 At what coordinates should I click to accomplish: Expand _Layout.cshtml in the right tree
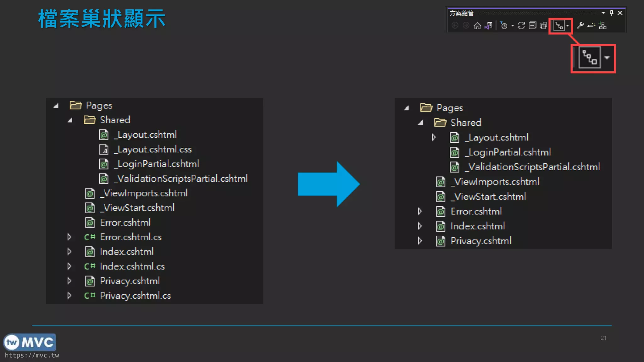click(x=434, y=137)
